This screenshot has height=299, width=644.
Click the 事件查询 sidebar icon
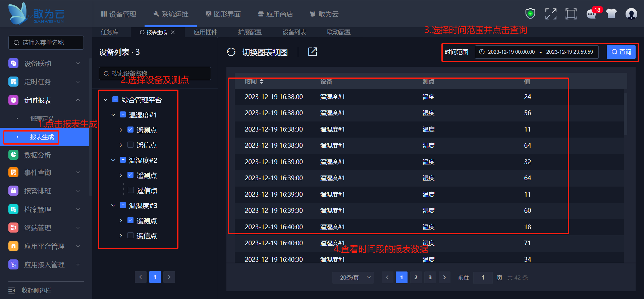pyautogui.click(x=13, y=172)
